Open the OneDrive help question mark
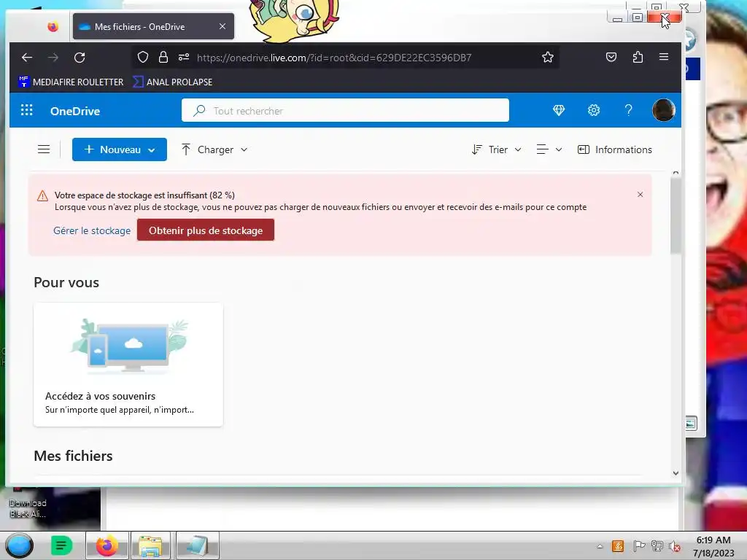Viewport: 747px width, 560px height. (628, 111)
